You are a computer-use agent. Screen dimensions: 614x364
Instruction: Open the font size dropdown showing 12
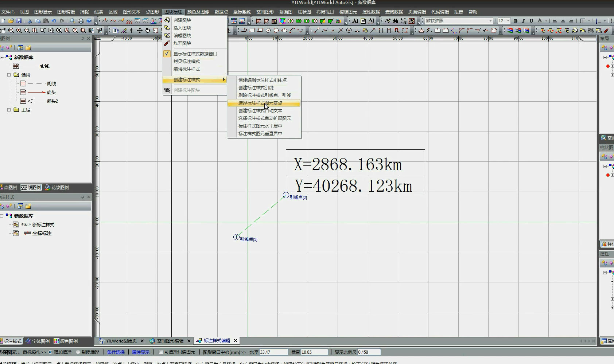tap(508, 21)
